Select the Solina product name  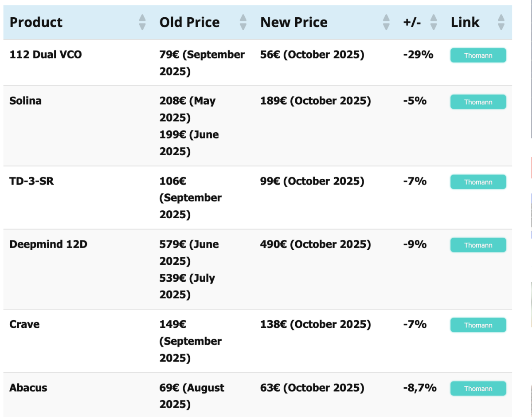(25, 101)
